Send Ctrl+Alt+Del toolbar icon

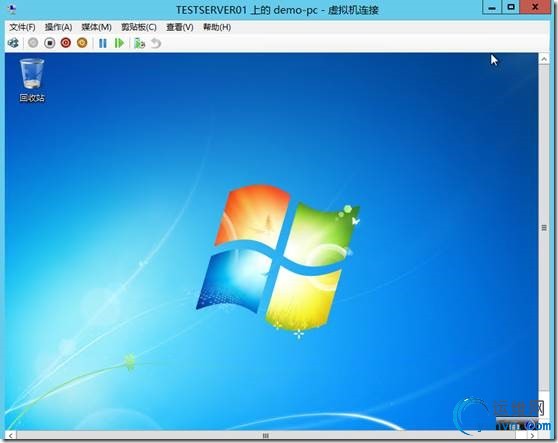[x=14, y=43]
